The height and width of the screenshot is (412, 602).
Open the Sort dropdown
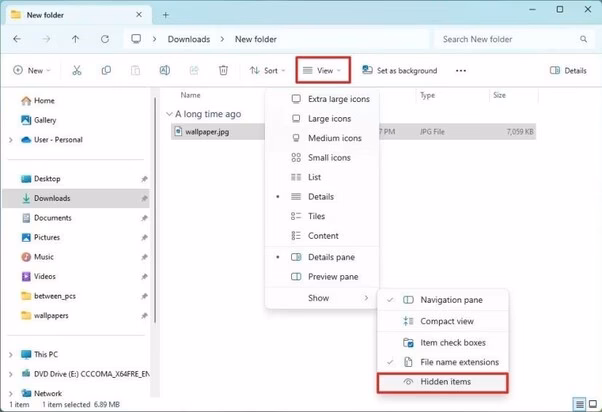(266, 71)
